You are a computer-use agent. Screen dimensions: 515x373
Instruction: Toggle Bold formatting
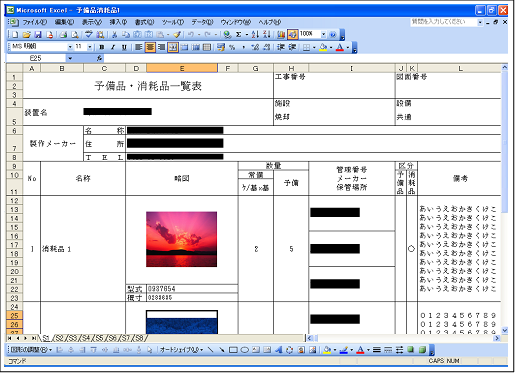coord(102,47)
